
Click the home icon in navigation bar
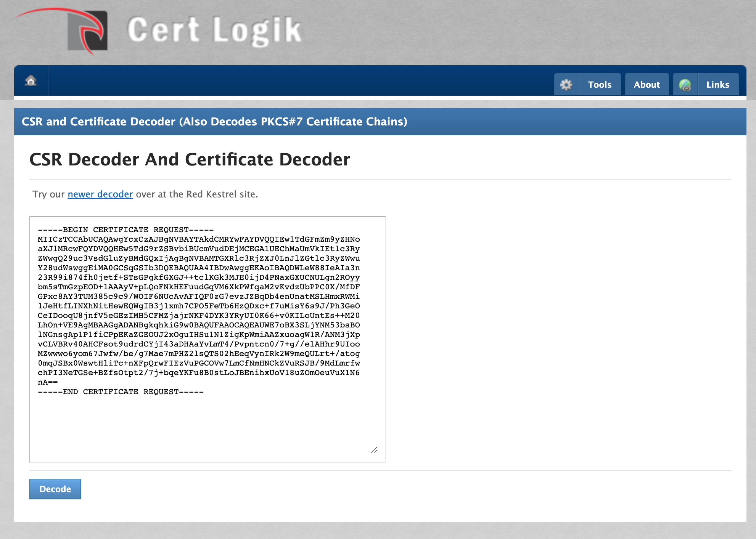[x=31, y=81]
